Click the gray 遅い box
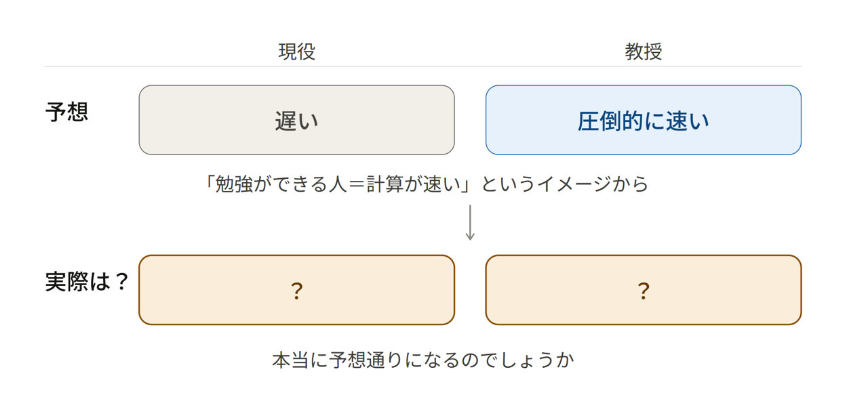 (x=297, y=120)
